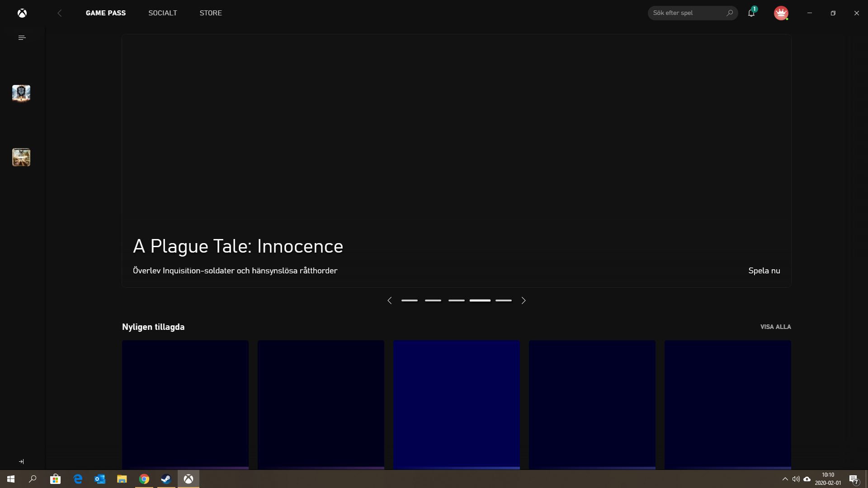This screenshot has width=868, height=488.
Task: Click the A Plague Tale: Innocence title
Action: (238, 246)
